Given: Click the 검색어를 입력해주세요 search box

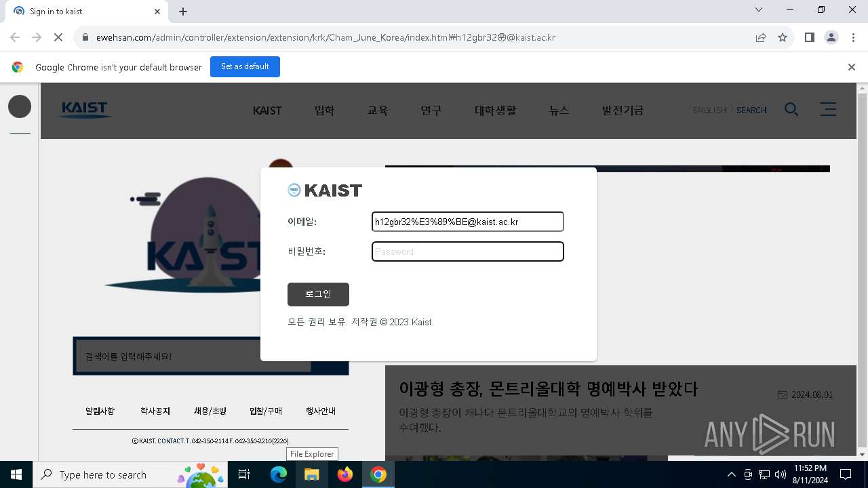Looking at the screenshot, I should pos(194,356).
